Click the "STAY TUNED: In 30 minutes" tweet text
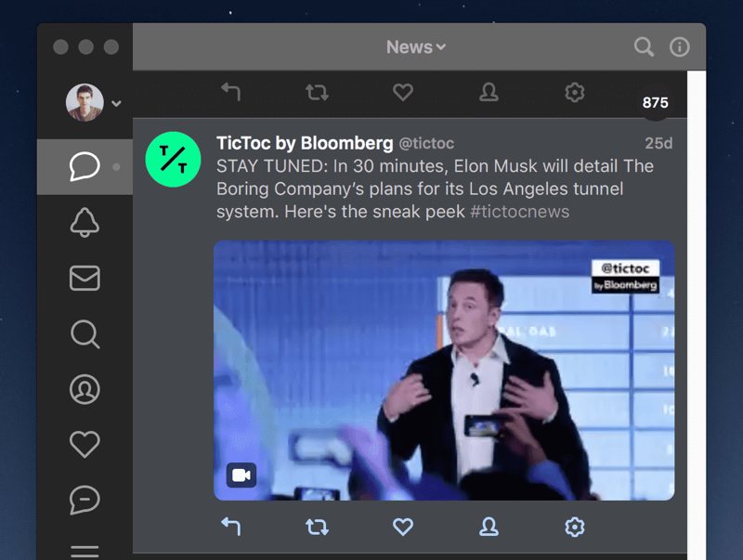The image size is (743, 560). (435, 189)
